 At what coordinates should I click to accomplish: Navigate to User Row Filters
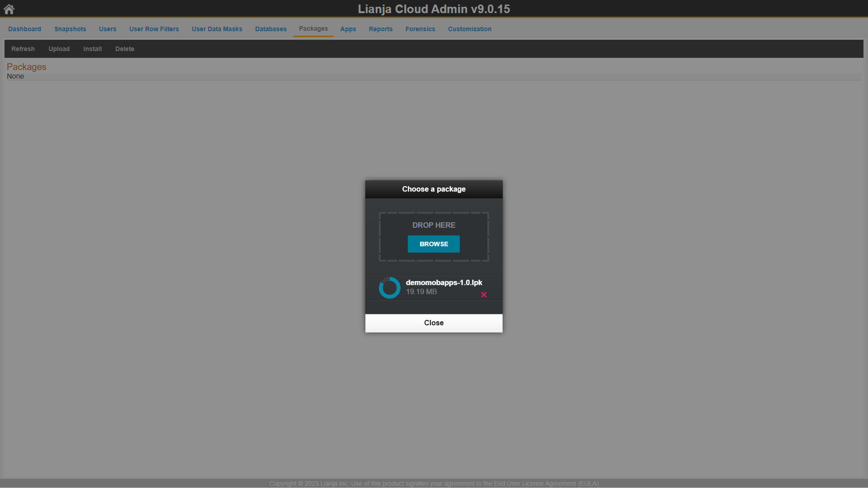pyautogui.click(x=154, y=28)
